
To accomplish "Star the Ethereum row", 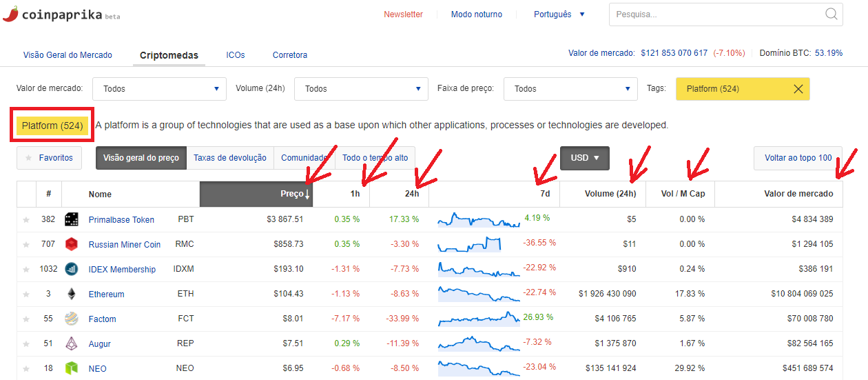I will [26, 294].
